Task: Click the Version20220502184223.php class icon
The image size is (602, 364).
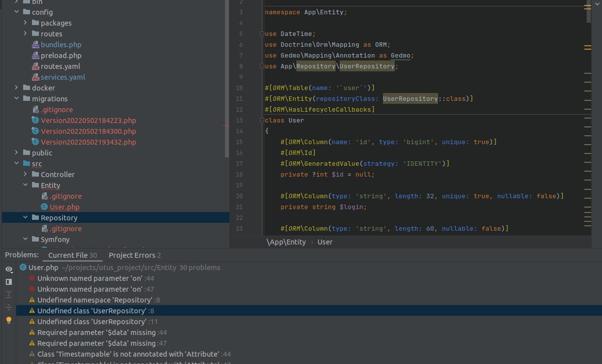Action: point(35,121)
